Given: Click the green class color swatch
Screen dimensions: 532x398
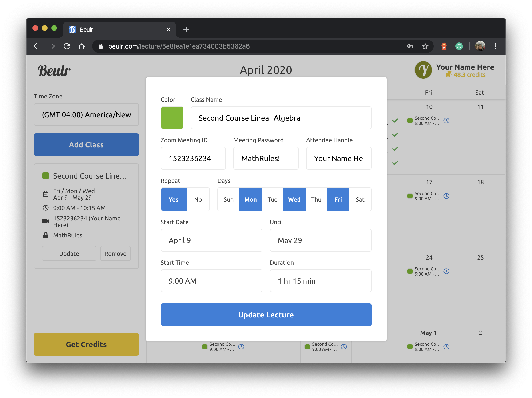Looking at the screenshot, I should click(172, 118).
